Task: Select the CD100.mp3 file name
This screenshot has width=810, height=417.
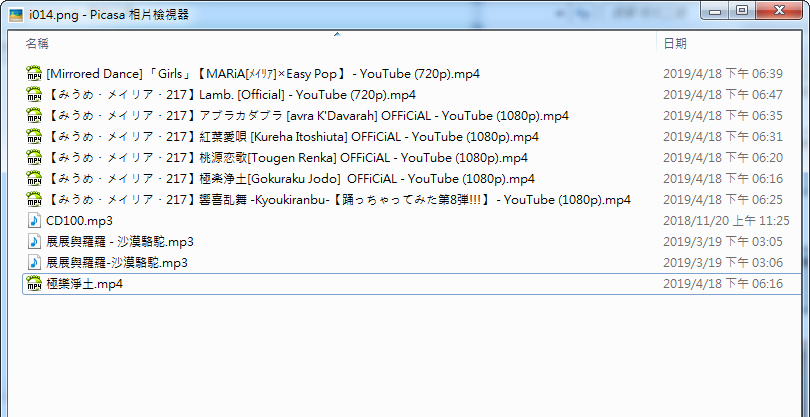Action: [x=80, y=221]
